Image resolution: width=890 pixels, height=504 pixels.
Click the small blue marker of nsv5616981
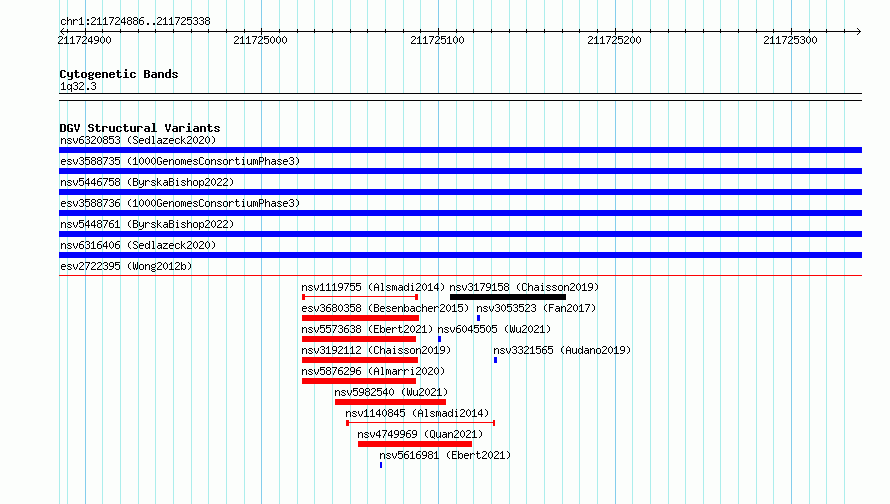pyautogui.click(x=381, y=465)
